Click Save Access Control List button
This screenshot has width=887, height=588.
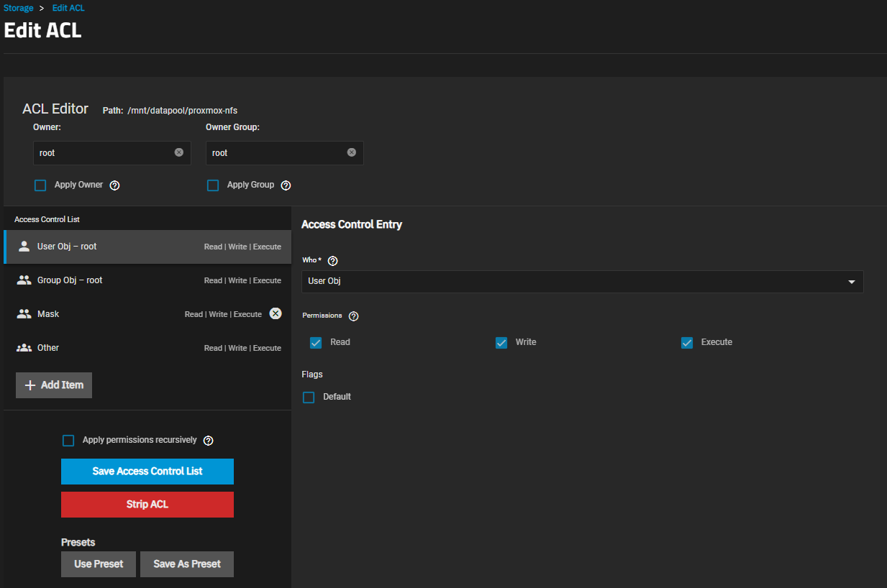[147, 472]
